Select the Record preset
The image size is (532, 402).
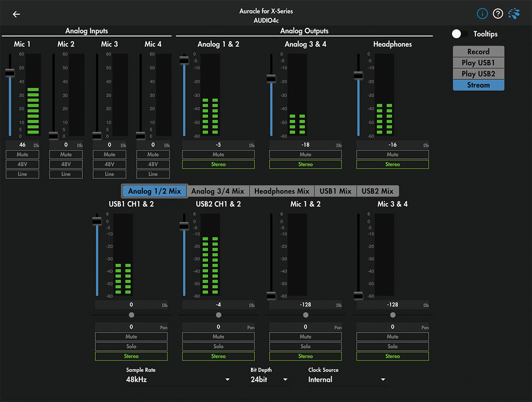(x=478, y=51)
